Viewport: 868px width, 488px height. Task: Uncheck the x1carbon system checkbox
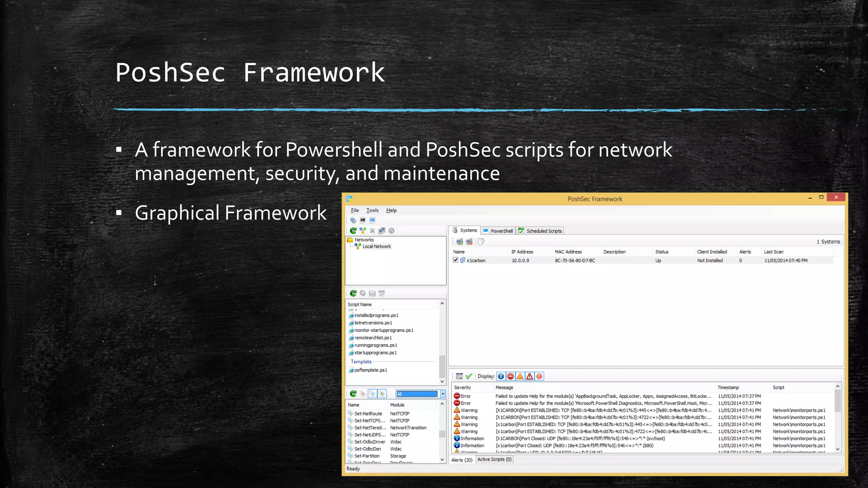[456, 260]
